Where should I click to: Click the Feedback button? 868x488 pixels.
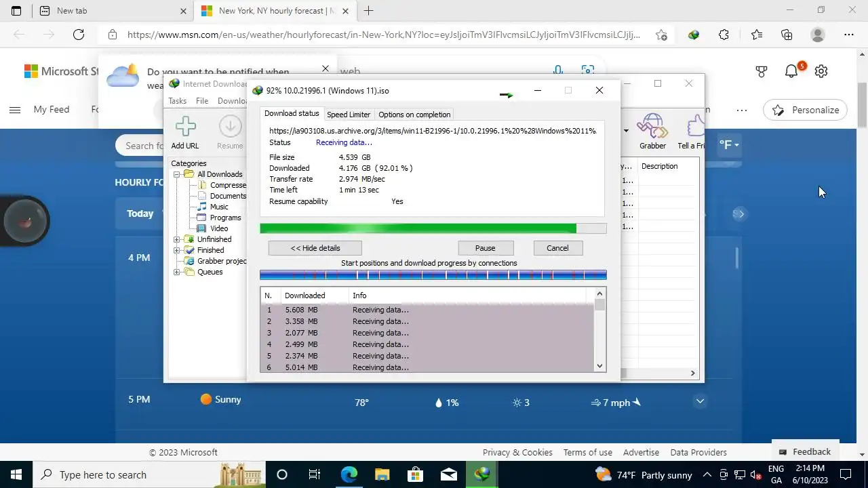coord(804,451)
